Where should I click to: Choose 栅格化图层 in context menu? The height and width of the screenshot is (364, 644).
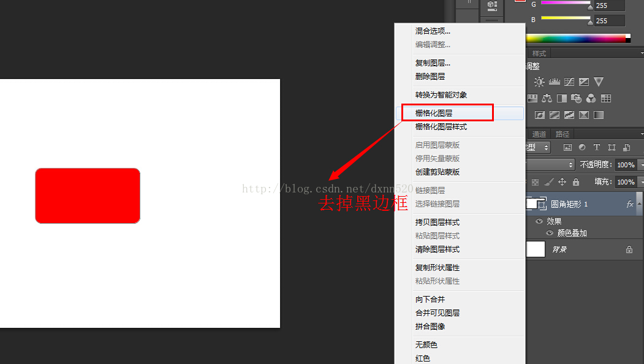pyautogui.click(x=460, y=113)
